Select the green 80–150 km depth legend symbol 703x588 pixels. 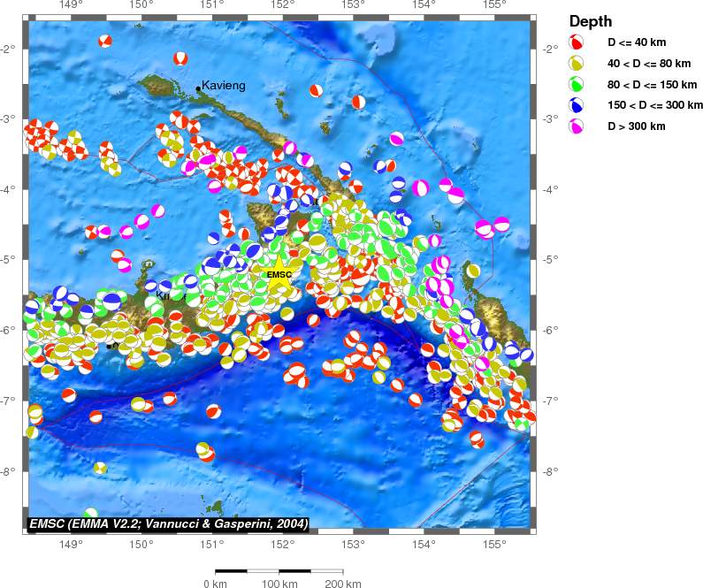pyautogui.click(x=577, y=85)
